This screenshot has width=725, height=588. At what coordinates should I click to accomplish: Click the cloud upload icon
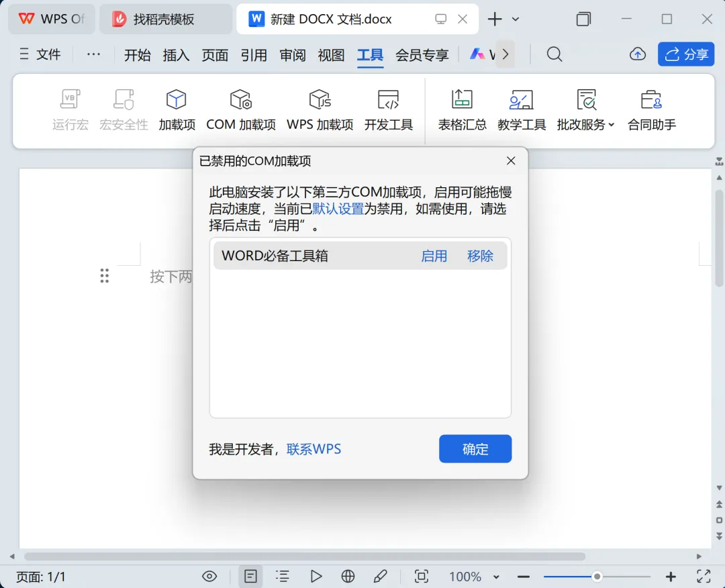638,54
